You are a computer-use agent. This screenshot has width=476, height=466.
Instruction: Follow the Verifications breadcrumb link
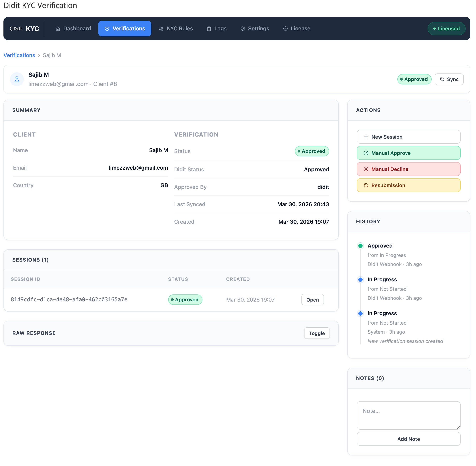pyautogui.click(x=19, y=55)
